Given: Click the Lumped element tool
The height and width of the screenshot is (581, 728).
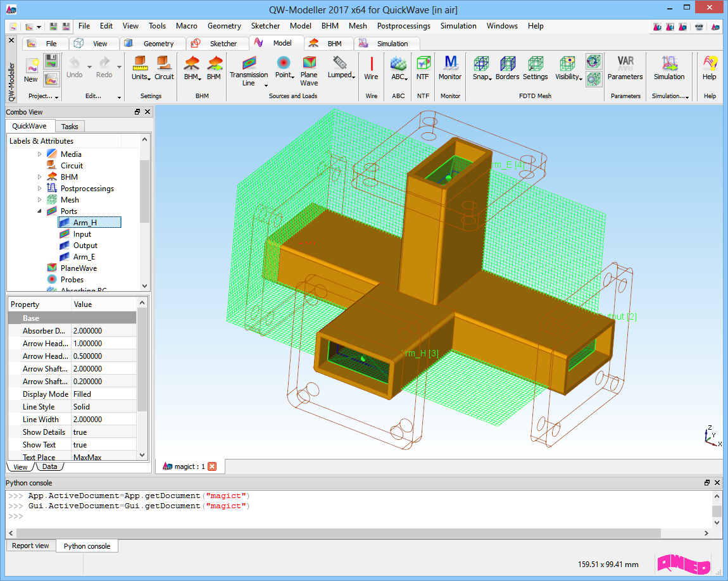Looking at the screenshot, I should point(340,68).
